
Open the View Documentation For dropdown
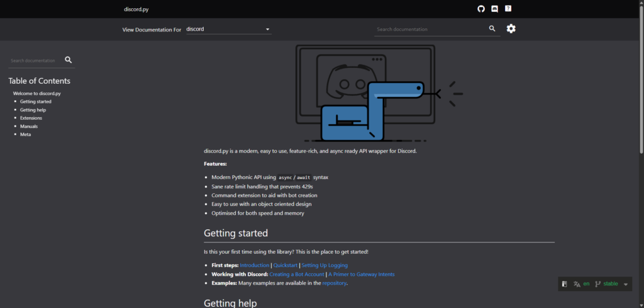click(x=229, y=29)
